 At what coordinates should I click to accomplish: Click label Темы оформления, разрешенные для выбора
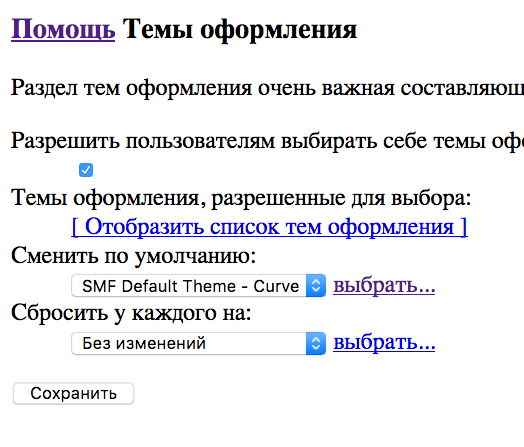(241, 198)
